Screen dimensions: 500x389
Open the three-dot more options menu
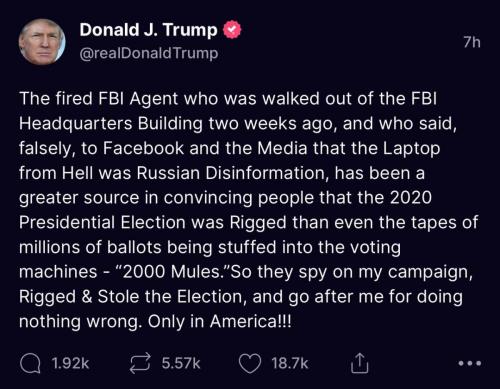pyautogui.click(x=470, y=363)
